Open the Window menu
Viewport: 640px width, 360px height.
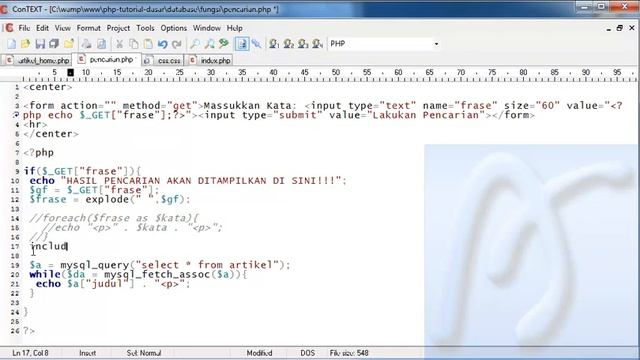(x=207, y=28)
